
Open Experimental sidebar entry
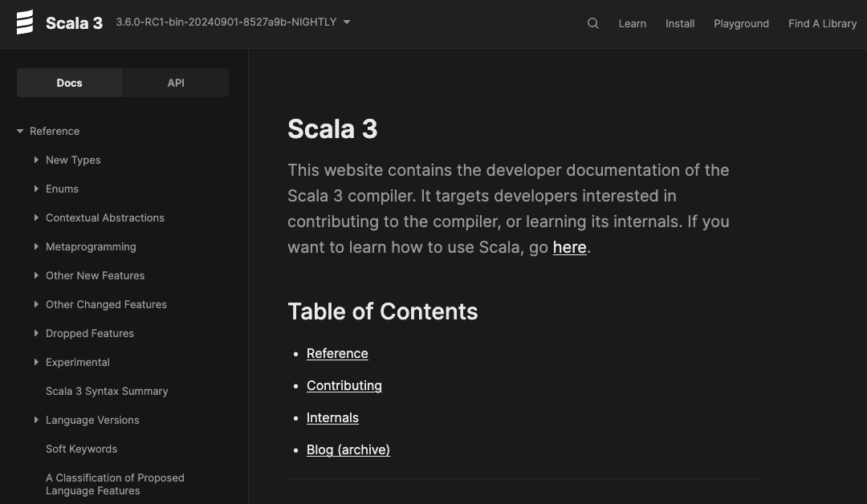pyautogui.click(x=77, y=362)
